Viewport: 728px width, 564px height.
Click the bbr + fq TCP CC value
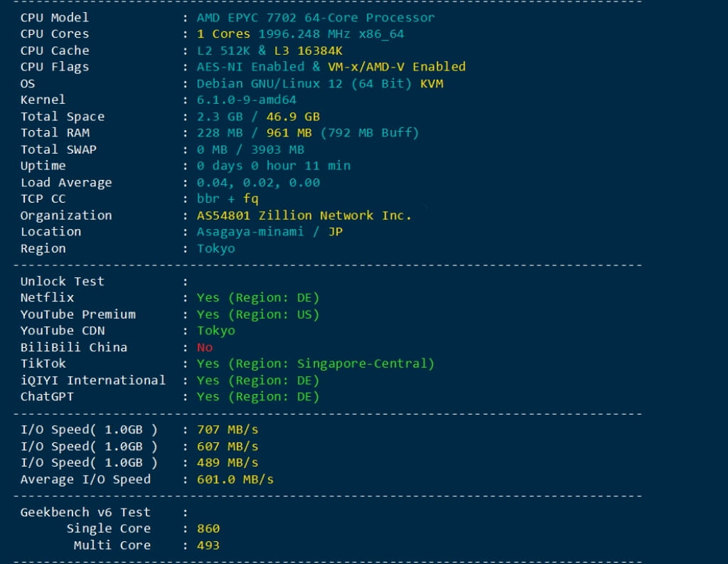pyautogui.click(x=227, y=199)
